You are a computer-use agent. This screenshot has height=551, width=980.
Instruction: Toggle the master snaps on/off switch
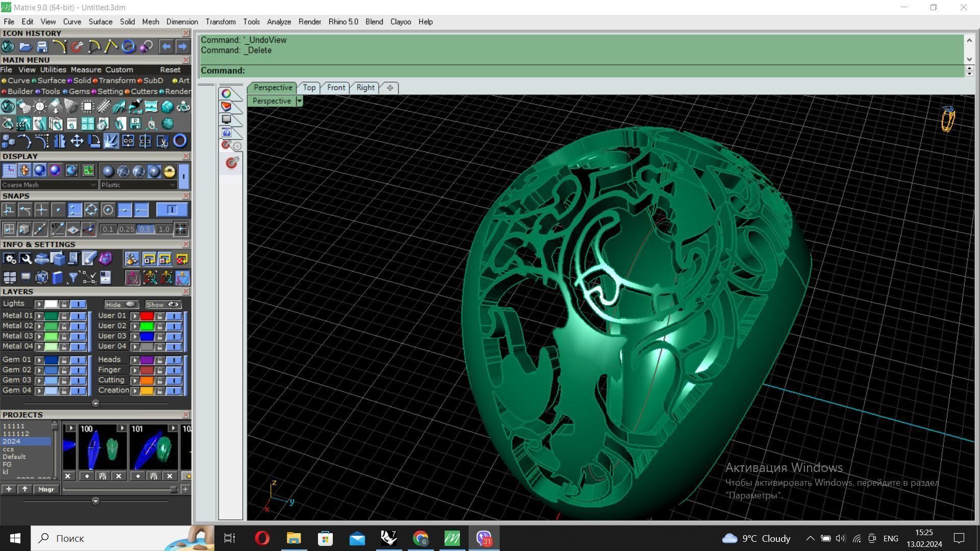coord(171,210)
